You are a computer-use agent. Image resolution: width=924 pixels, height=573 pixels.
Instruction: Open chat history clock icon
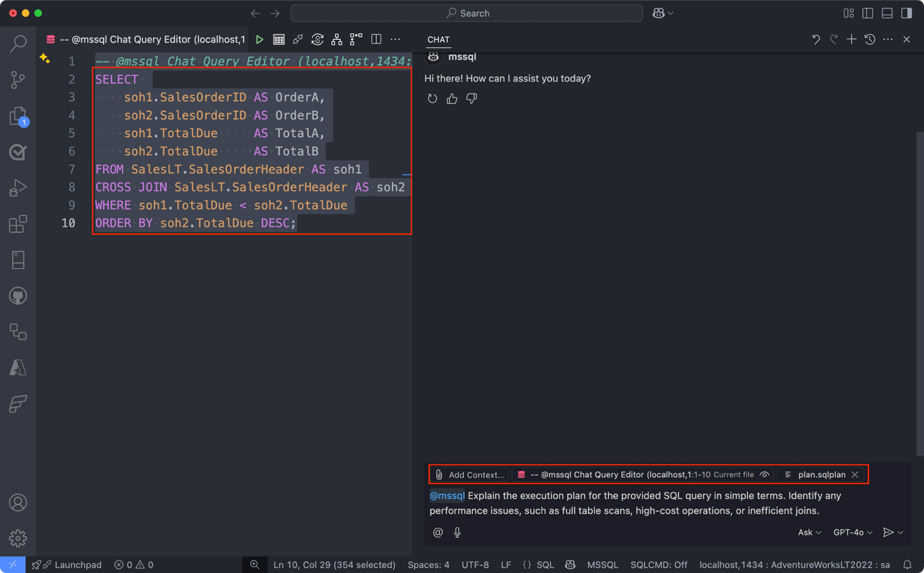tap(870, 39)
